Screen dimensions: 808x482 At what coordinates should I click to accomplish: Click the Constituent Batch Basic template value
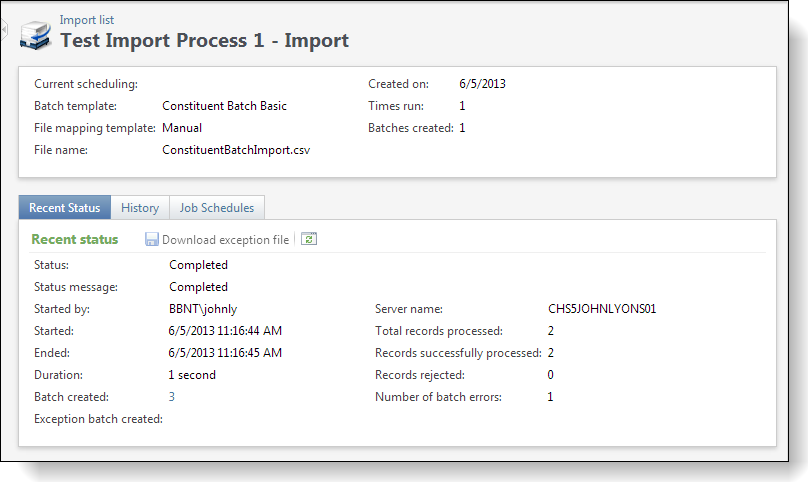point(224,106)
